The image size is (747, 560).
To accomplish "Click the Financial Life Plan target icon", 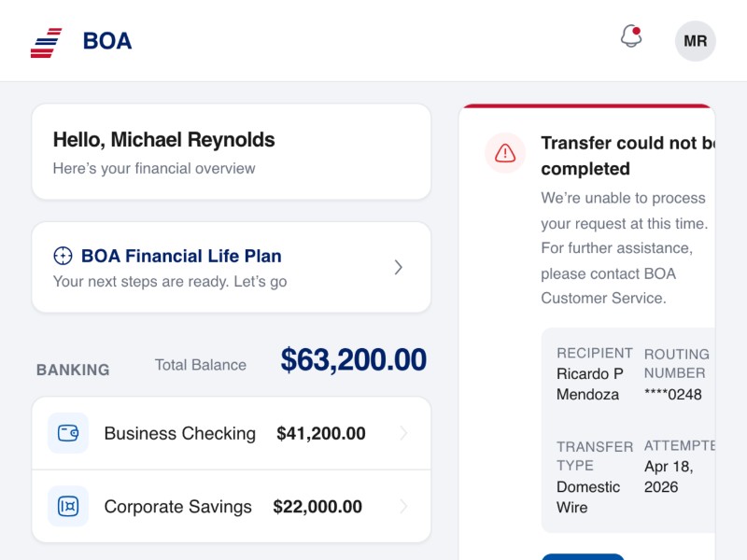I will [63, 256].
